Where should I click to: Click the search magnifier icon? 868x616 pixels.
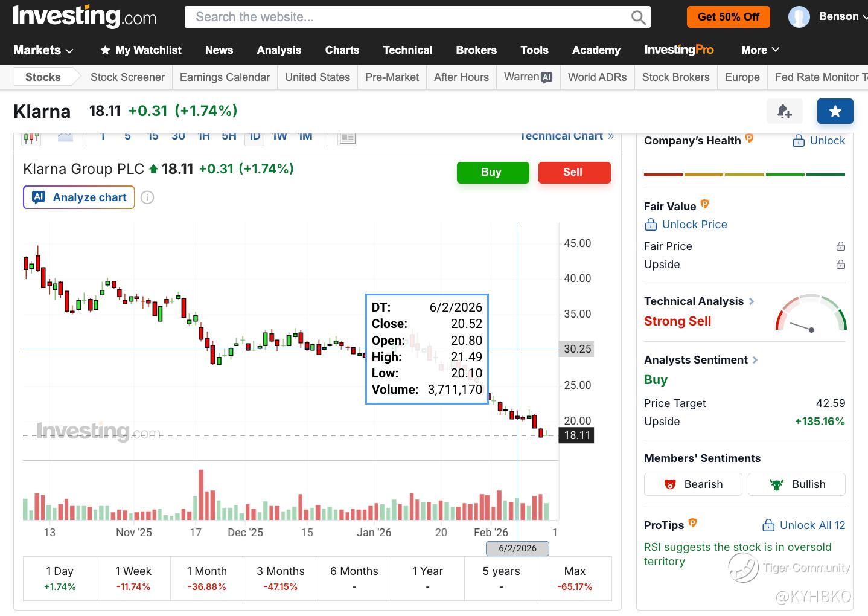coord(638,18)
